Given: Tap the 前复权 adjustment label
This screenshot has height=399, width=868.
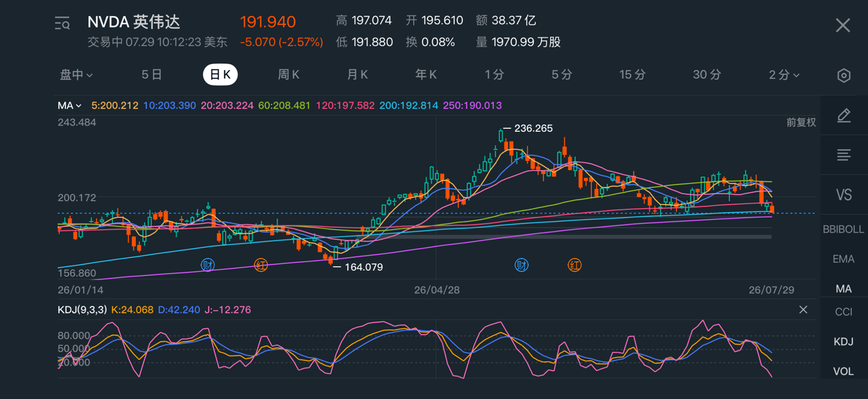Looking at the screenshot, I should 801,123.
